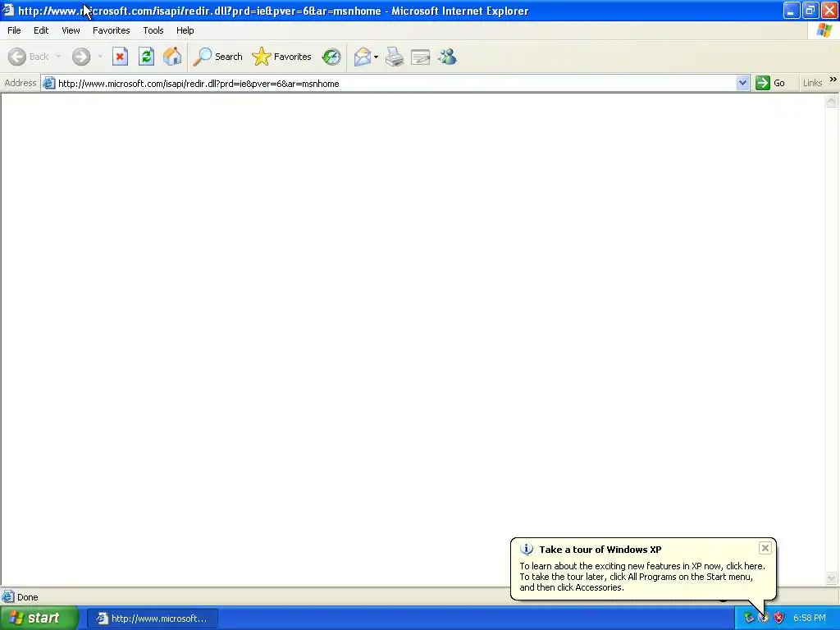Expand the Forward button history dropdown

(100, 57)
